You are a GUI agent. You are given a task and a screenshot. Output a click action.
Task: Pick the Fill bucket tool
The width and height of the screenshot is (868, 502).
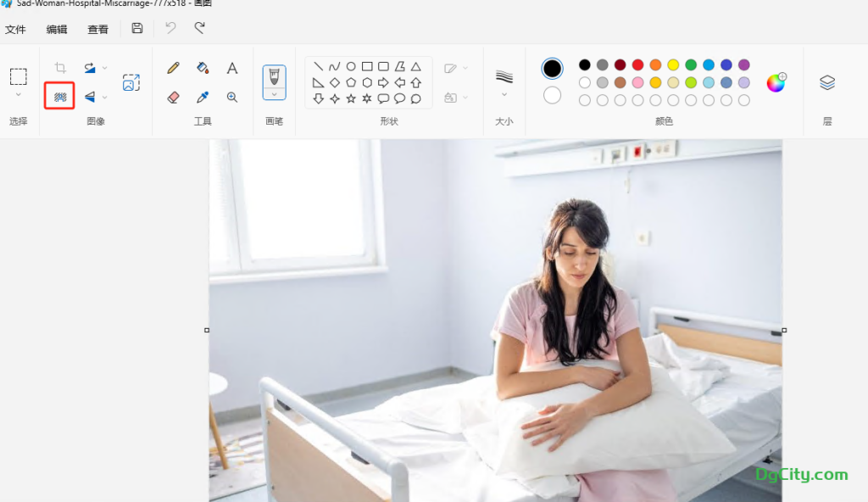203,68
